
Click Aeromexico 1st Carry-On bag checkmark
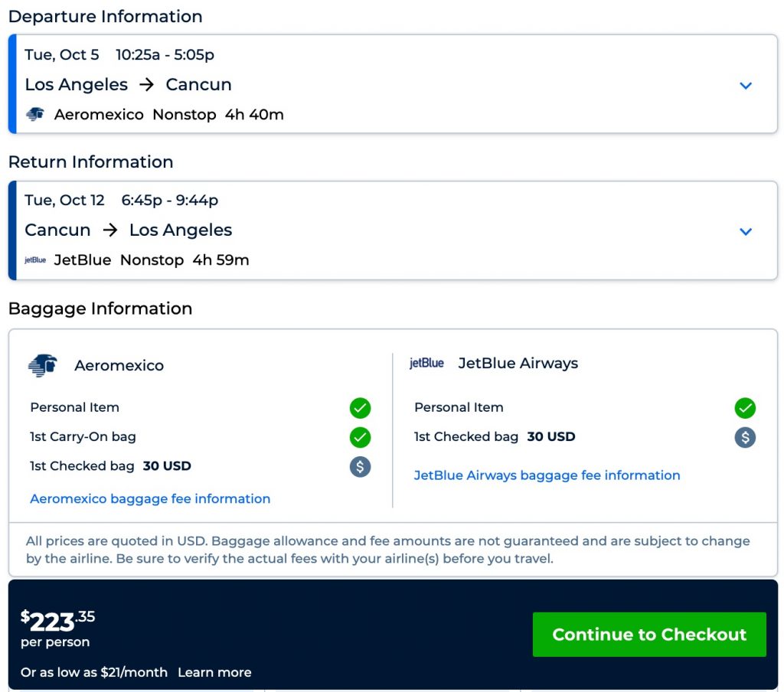360,437
